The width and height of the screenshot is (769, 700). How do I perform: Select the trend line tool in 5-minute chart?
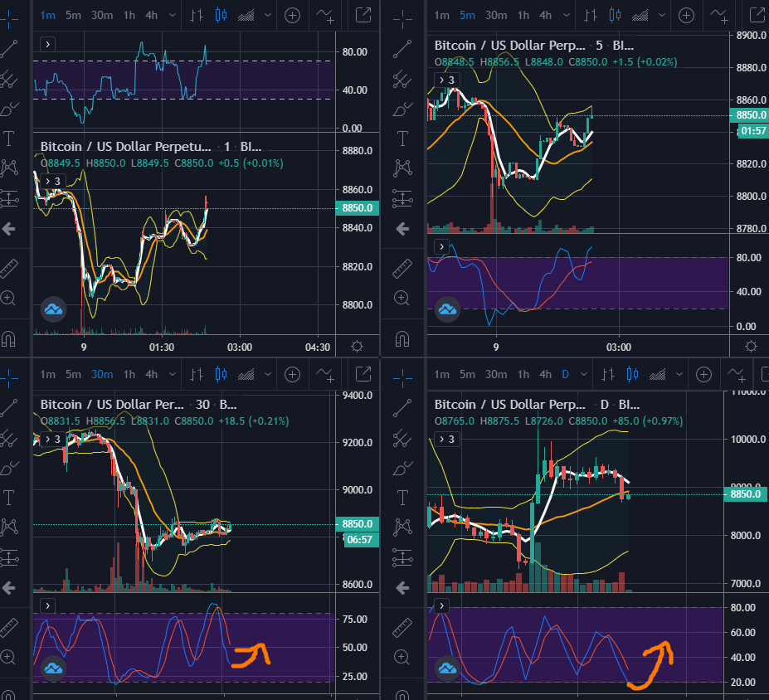tap(402, 49)
